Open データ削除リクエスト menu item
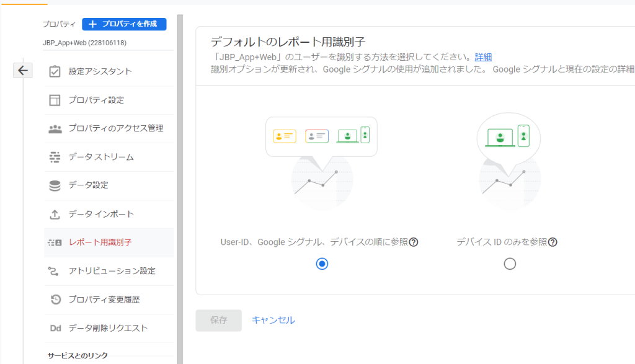 click(x=109, y=328)
